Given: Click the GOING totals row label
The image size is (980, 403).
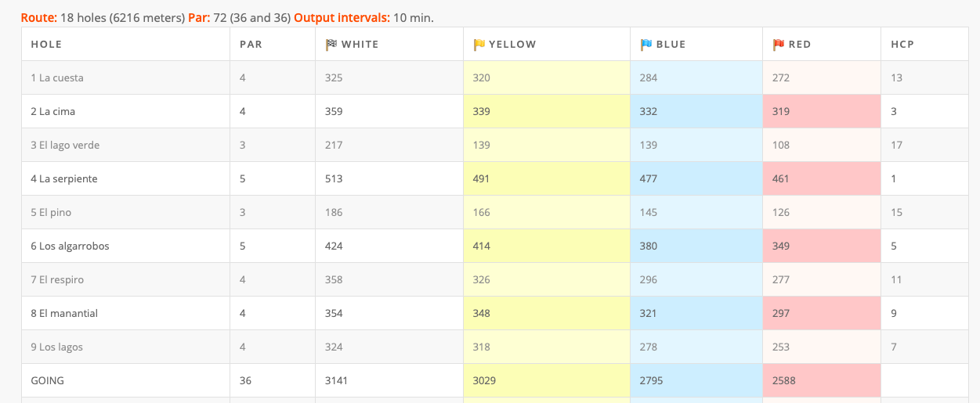Looking at the screenshot, I should (47, 380).
